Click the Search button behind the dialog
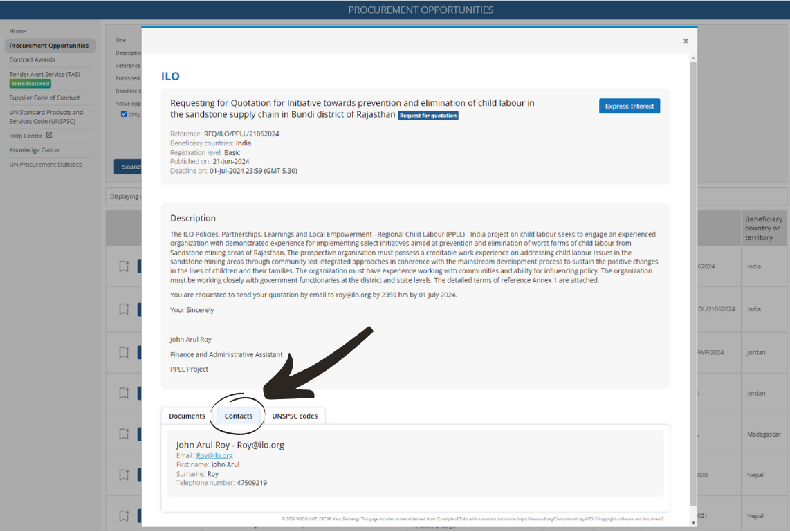 pos(128,167)
